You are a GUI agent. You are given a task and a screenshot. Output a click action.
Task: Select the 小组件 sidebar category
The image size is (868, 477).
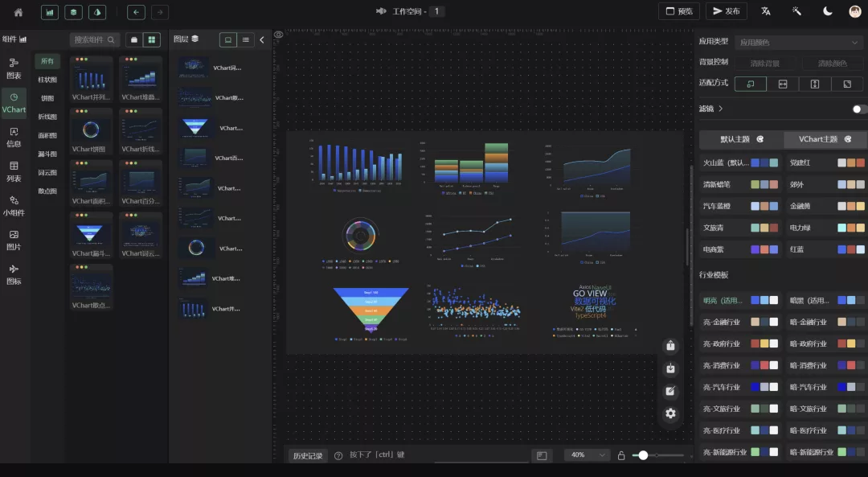tap(14, 206)
